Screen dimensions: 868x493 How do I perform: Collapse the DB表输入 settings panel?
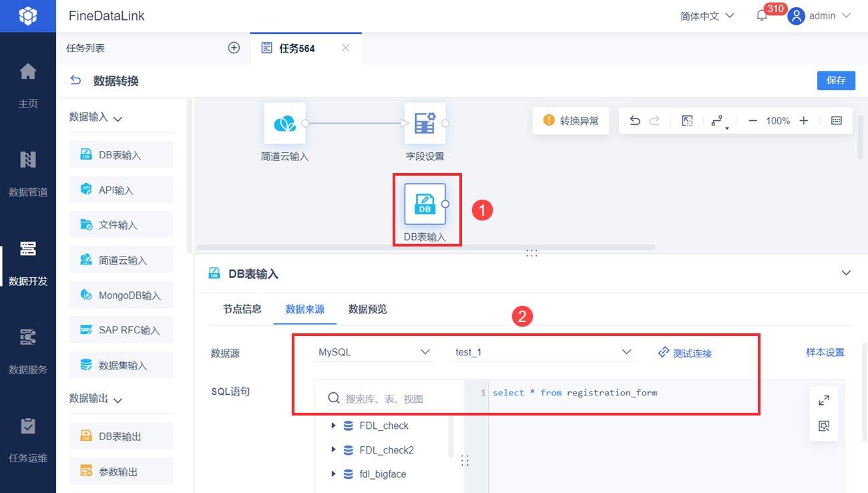846,273
